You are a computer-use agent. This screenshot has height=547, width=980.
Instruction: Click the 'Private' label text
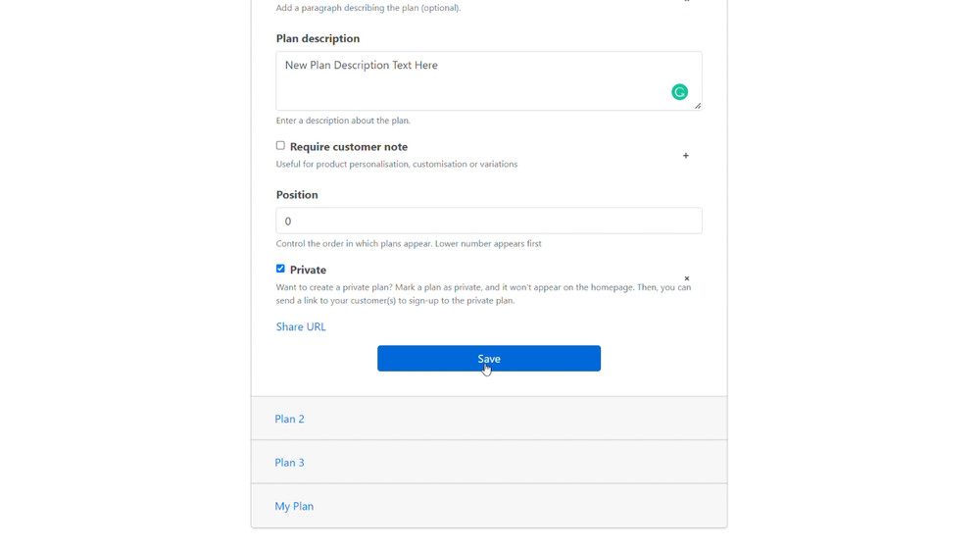click(308, 270)
